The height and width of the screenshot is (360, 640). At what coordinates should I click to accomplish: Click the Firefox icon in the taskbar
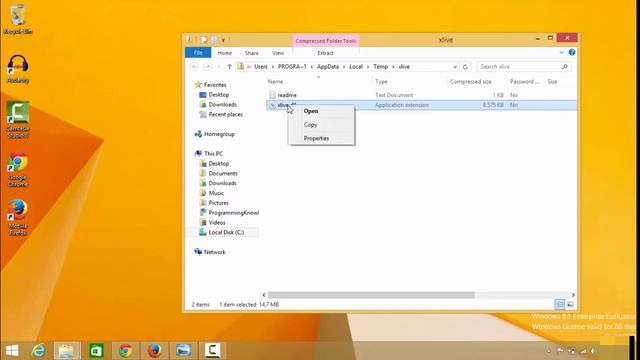[154, 350]
